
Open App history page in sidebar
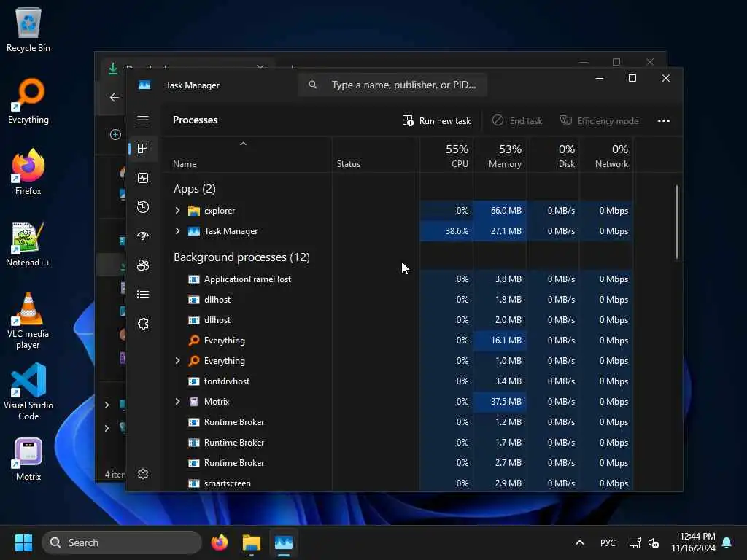(x=143, y=207)
